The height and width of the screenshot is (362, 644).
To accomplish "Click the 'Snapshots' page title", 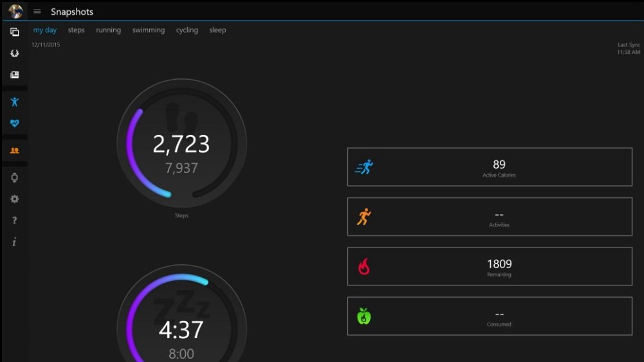I will click(72, 12).
